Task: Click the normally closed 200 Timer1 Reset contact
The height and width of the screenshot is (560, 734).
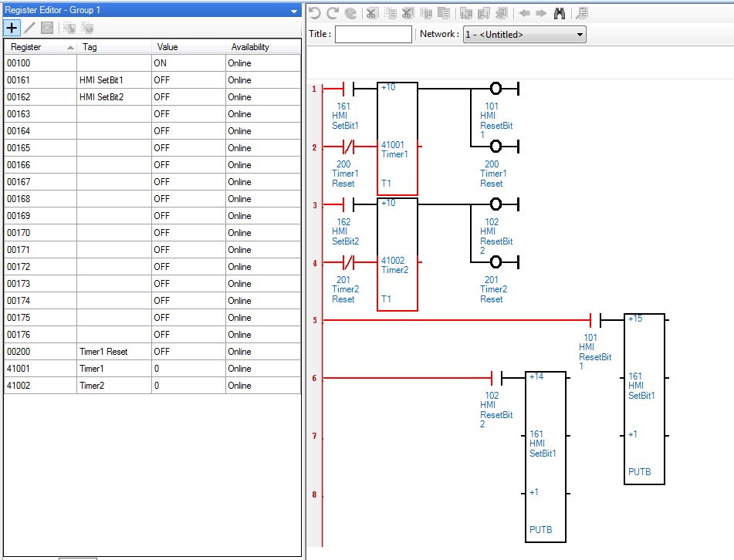Action: 348,147
